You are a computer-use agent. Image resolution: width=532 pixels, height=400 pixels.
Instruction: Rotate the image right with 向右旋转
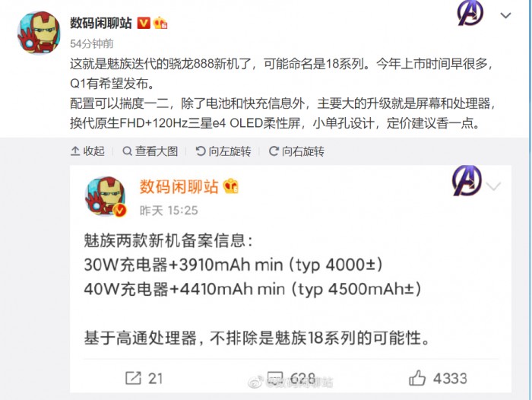(296, 151)
